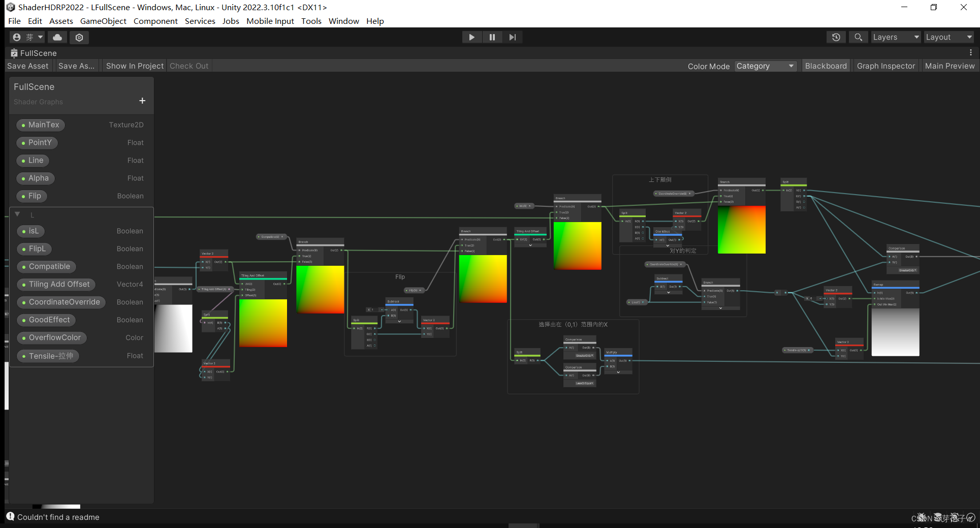Pause the editor playback
Screen dimensions: 980x528
492,37
